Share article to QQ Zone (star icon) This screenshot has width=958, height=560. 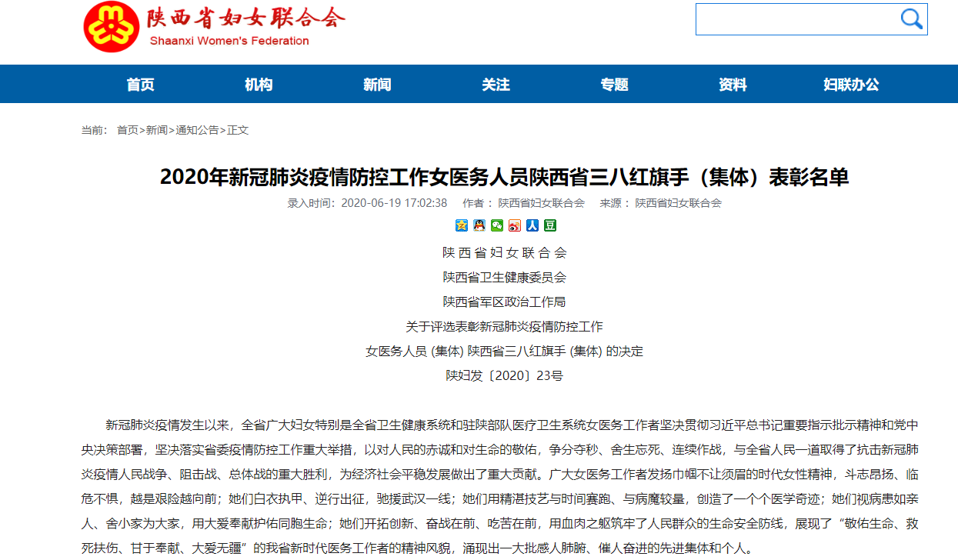(x=462, y=225)
